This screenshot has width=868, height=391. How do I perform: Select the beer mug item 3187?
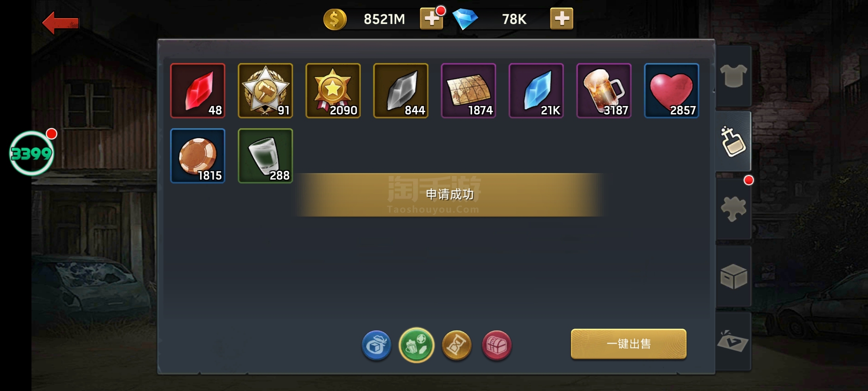coord(604,91)
